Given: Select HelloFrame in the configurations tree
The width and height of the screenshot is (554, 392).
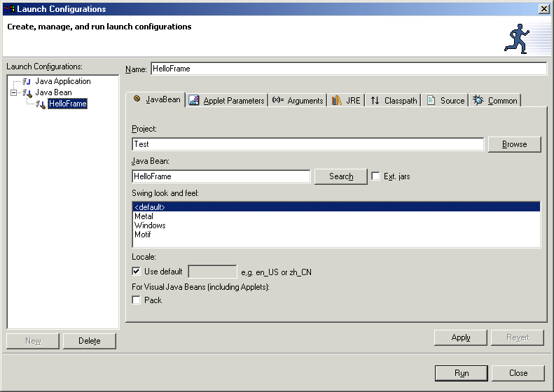Looking at the screenshot, I should (67, 104).
